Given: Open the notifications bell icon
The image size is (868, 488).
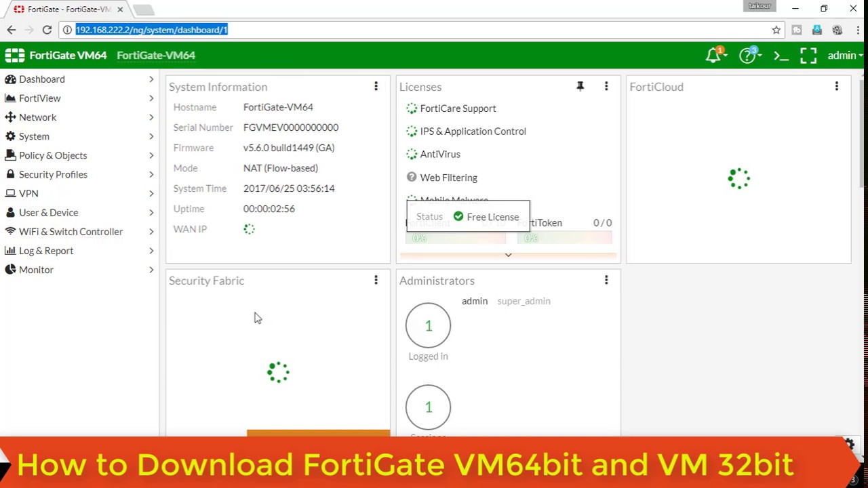Looking at the screenshot, I should click(713, 56).
